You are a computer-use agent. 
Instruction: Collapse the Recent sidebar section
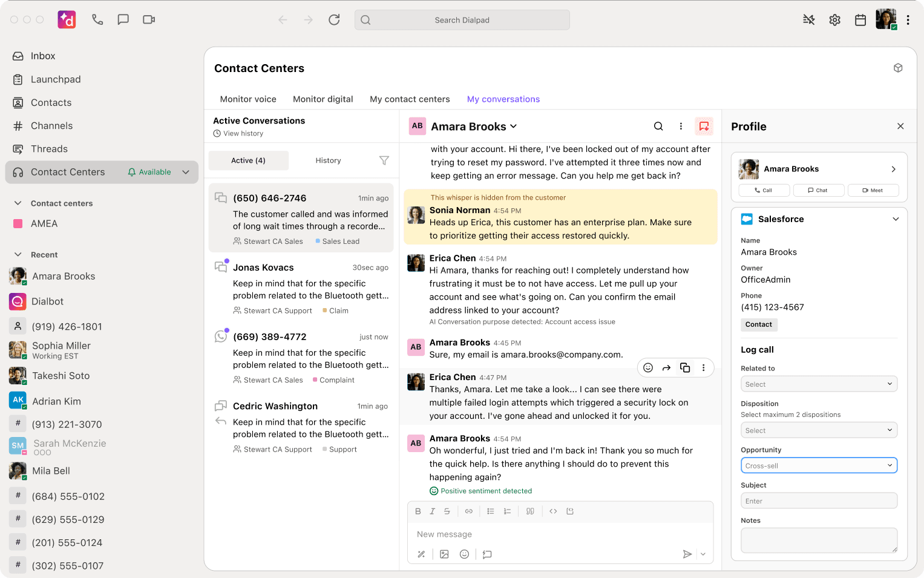click(x=18, y=255)
